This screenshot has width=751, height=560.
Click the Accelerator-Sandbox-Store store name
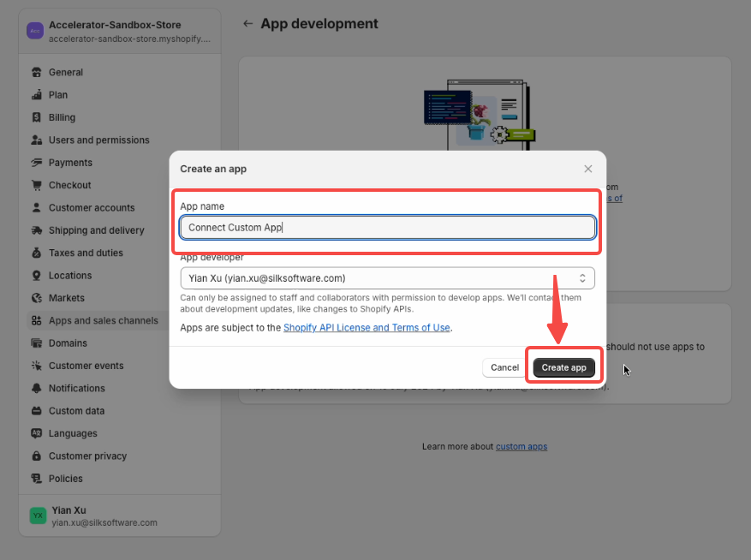tap(115, 25)
